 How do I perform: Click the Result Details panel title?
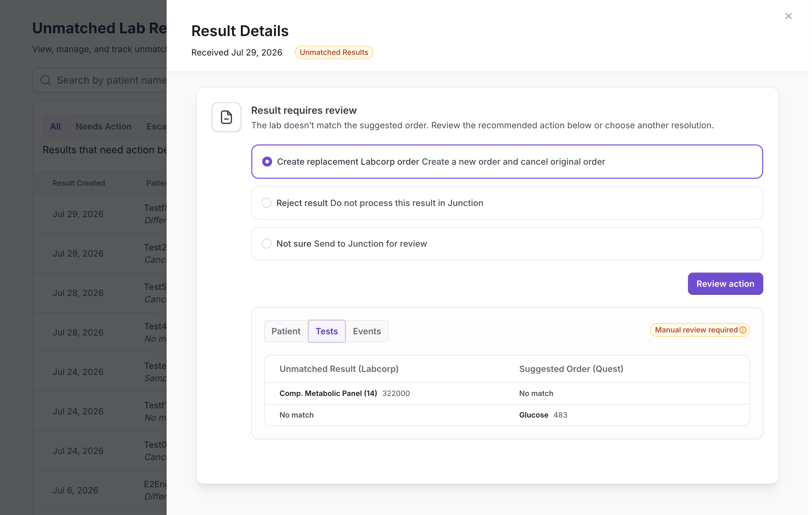coord(240,31)
